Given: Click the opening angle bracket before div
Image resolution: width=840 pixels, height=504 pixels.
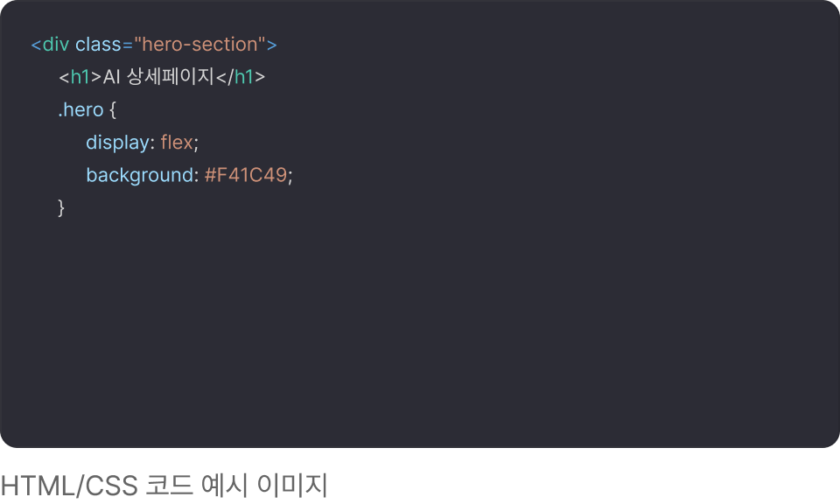Looking at the screenshot, I should pos(36,44).
